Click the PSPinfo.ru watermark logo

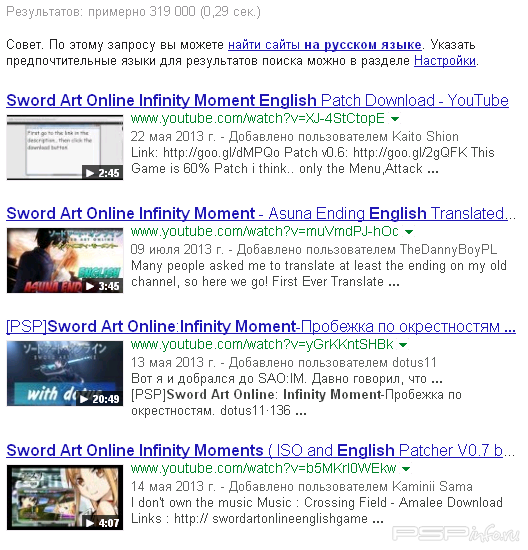pyautogui.click(x=455, y=534)
